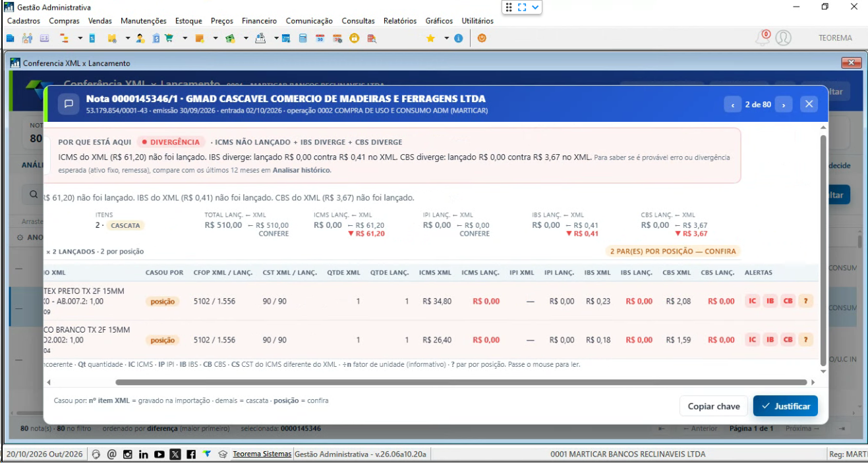Open YouTube icon in status bar

tap(159, 454)
